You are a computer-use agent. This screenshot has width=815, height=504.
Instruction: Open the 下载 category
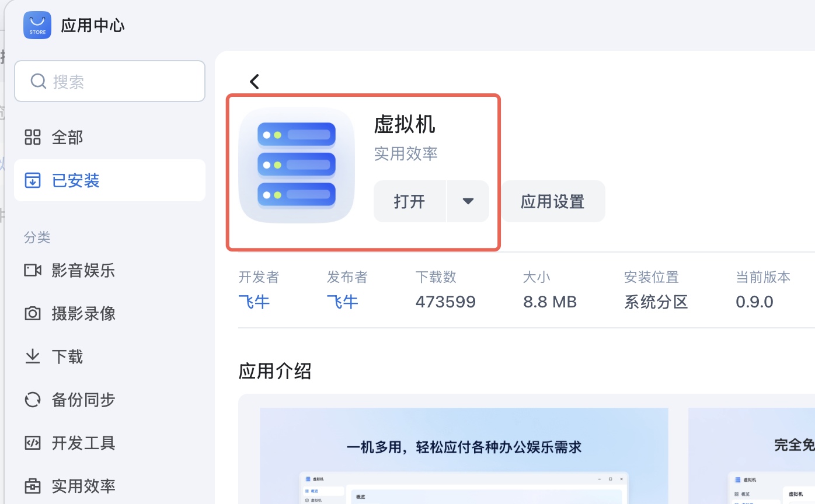coord(110,356)
